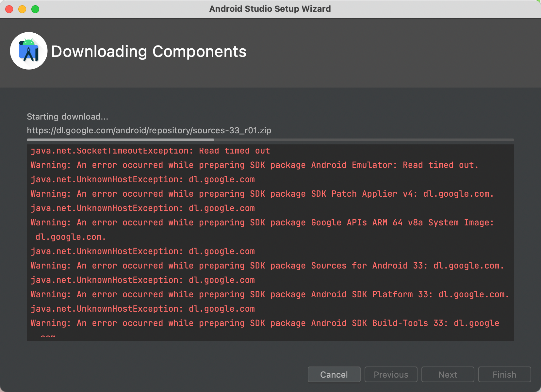Viewport: 541px width, 392px height.
Task: Click the SocketTimeoutException line at top of log
Action: [x=150, y=151]
